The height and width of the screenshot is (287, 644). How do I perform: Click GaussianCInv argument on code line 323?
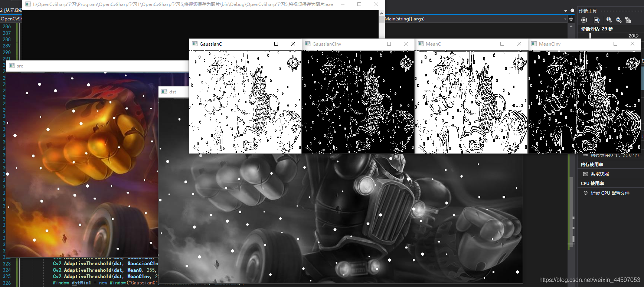click(143, 264)
